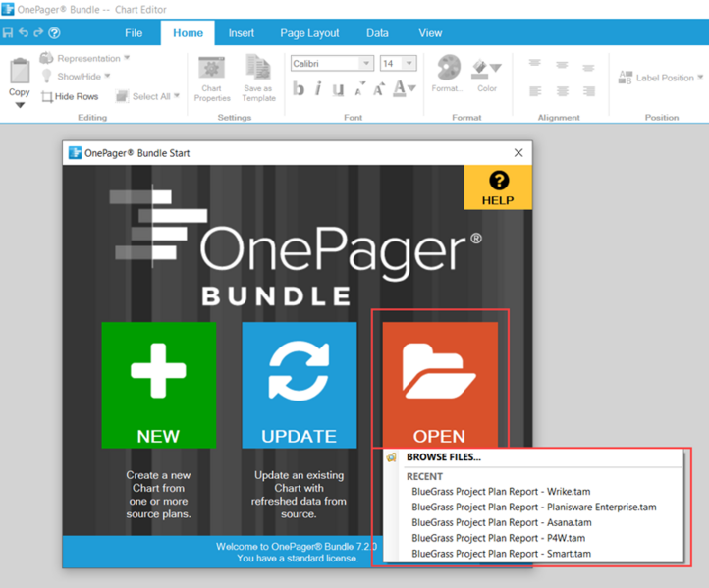This screenshot has height=588, width=709.
Task: Click the Undo arrow icon
Action: 24,32
